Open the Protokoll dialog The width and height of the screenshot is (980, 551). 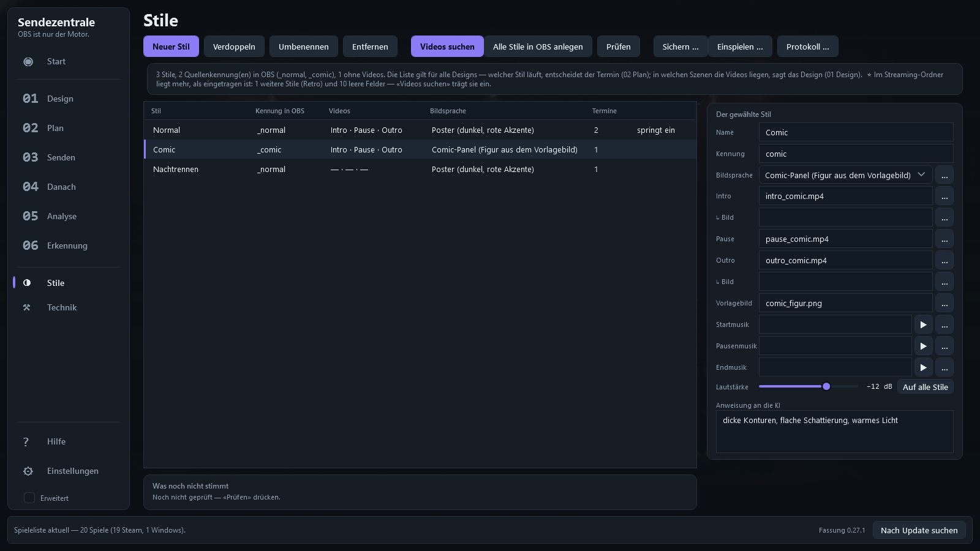pos(807,47)
